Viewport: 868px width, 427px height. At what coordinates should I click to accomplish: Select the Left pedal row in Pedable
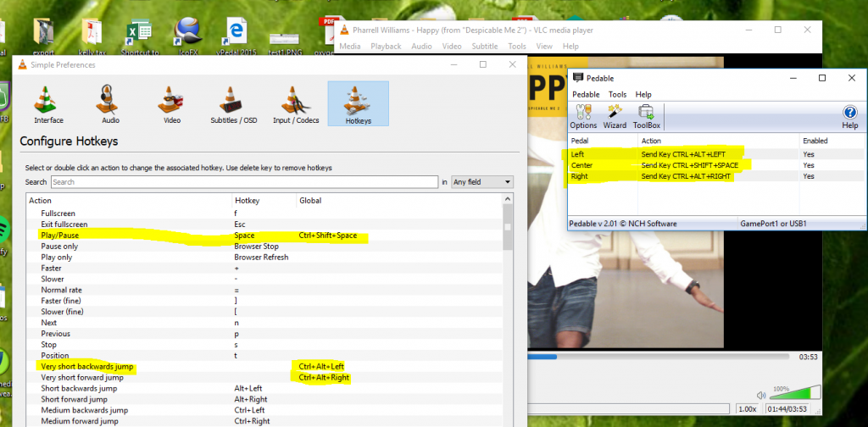point(717,154)
